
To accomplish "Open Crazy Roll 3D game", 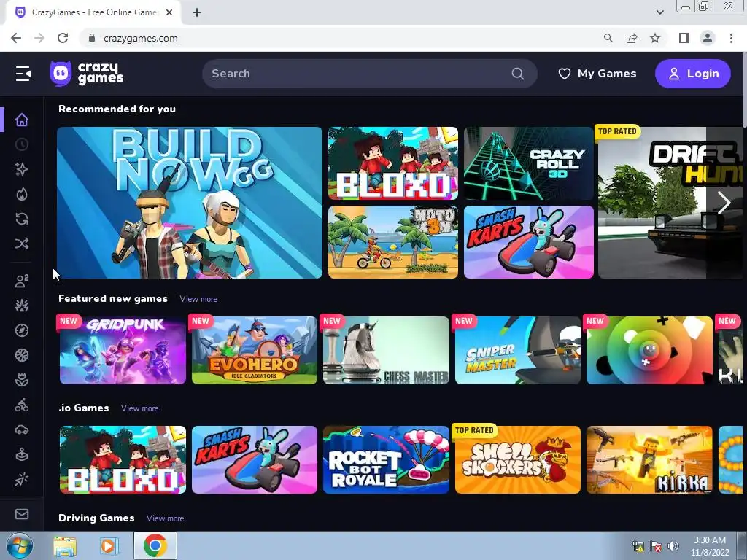I will pyautogui.click(x=529, y=163).
